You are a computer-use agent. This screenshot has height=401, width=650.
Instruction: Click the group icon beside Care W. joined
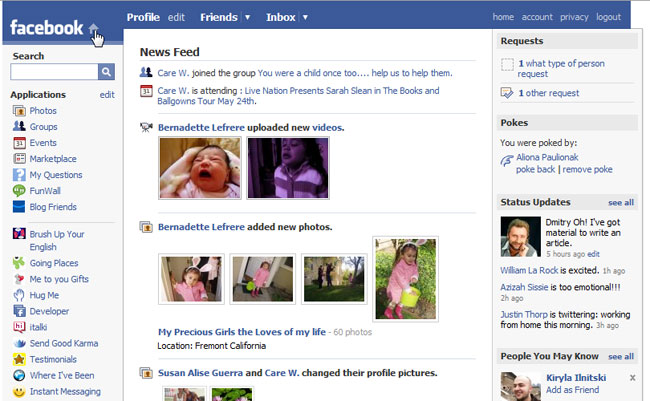point(146,73)
